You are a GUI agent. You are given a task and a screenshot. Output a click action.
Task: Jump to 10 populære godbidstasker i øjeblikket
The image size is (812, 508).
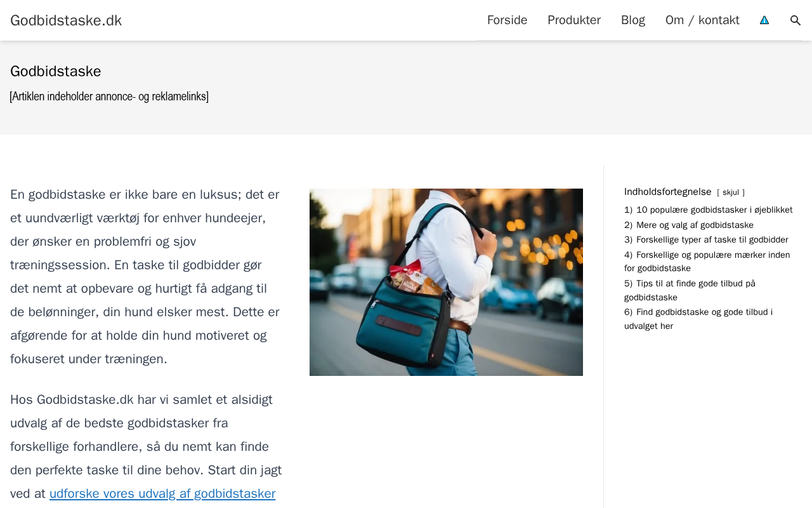(x=709, y=210)
